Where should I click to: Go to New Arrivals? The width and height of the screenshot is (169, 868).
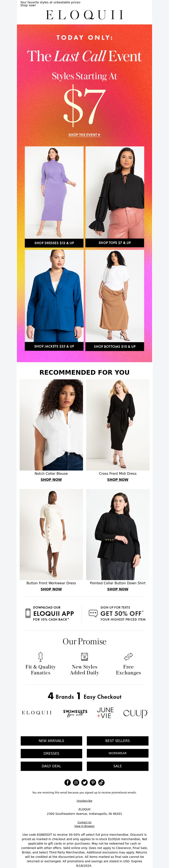[x=51, y=740]
